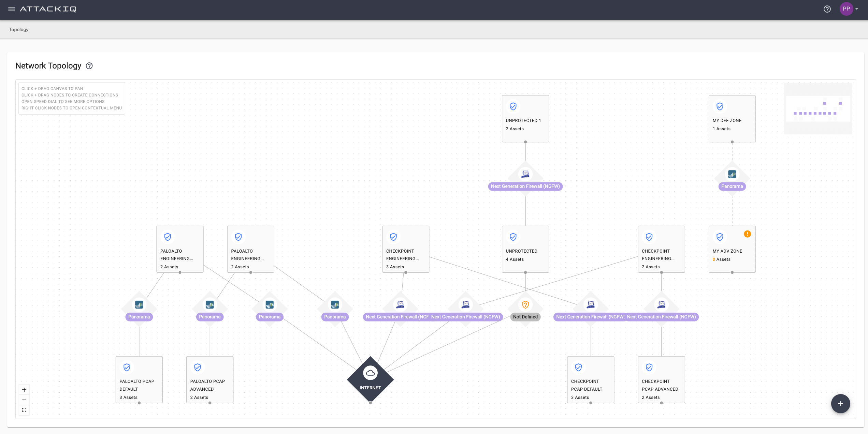Click the MY DEF ZONE card
The width and height of the screenshot is (868, 434).
pyautogui.click(x=732, y=118)
